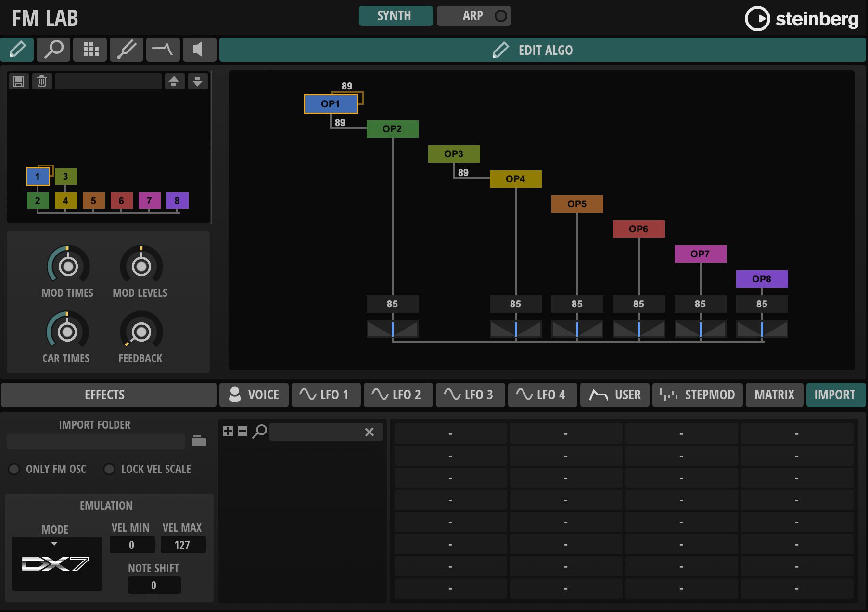The height and width of the screenshot is (612, 868).
Task: Click the VEL MIN value field
Action: 132,545
